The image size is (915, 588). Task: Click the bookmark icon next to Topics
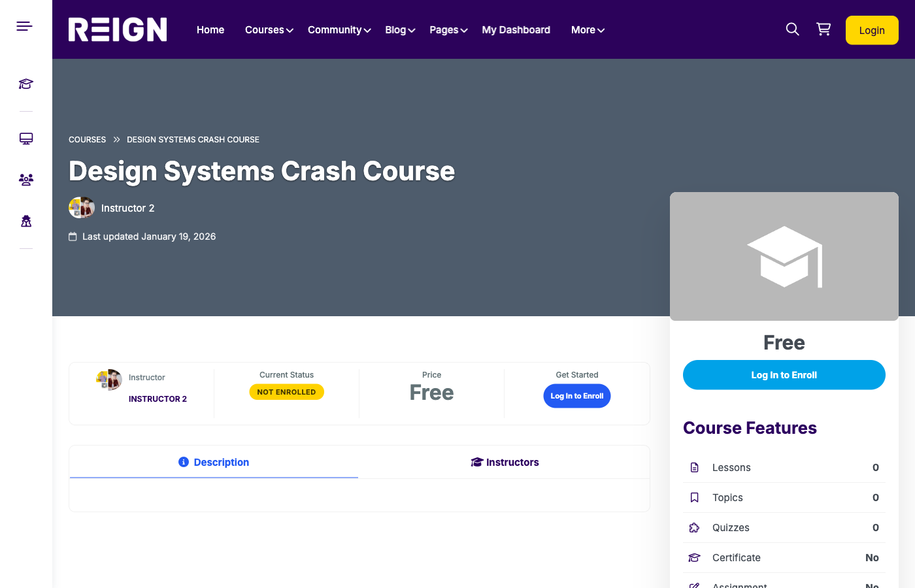click(694, 497)
